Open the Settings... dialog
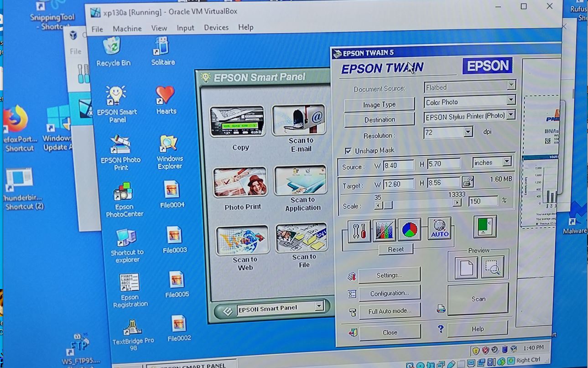The image size is (588, 368). coord(389,275)
